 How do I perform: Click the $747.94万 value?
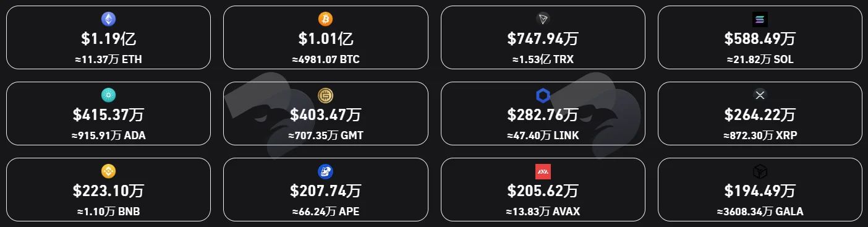click(543, 39)
